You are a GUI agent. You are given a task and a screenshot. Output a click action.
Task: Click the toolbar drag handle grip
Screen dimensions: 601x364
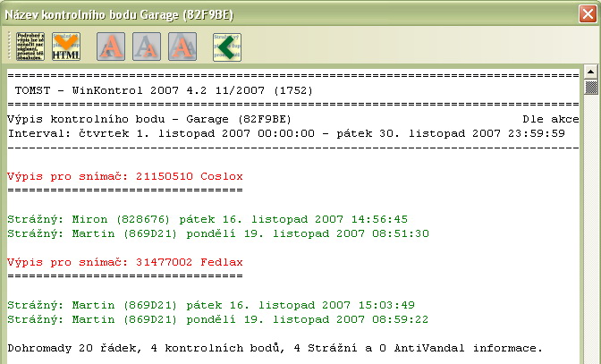click(12, 46)
